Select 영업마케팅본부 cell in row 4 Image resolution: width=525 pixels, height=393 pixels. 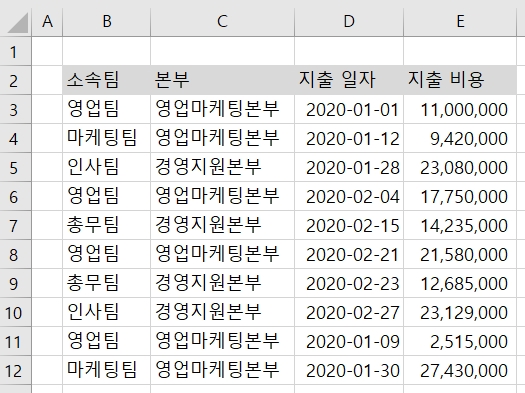point(222,139)
